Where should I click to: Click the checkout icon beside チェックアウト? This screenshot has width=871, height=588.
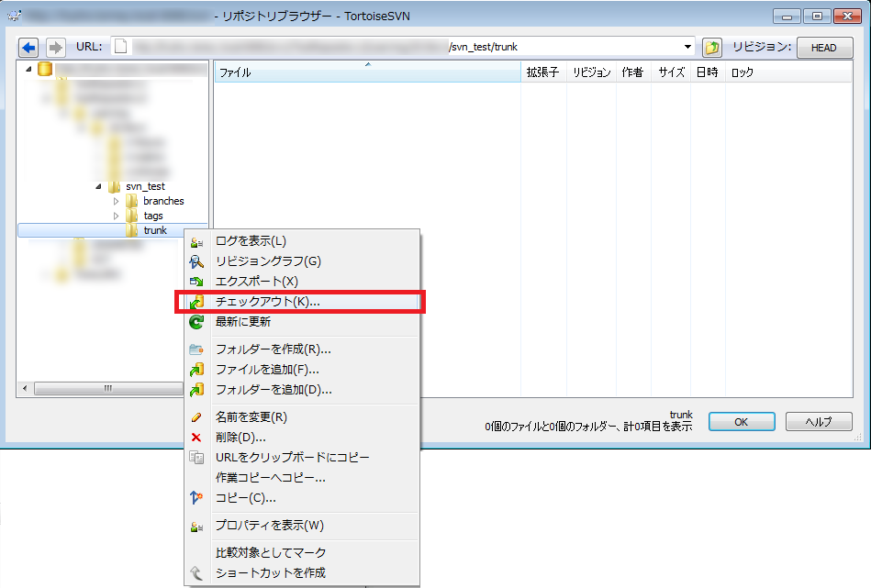click(196, 302)
